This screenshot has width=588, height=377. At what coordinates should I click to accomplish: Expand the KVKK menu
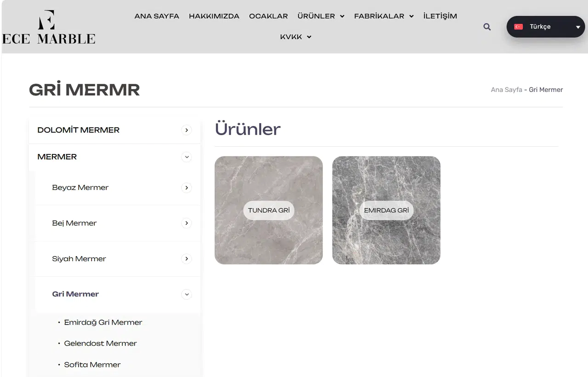[x=295, y=37]
